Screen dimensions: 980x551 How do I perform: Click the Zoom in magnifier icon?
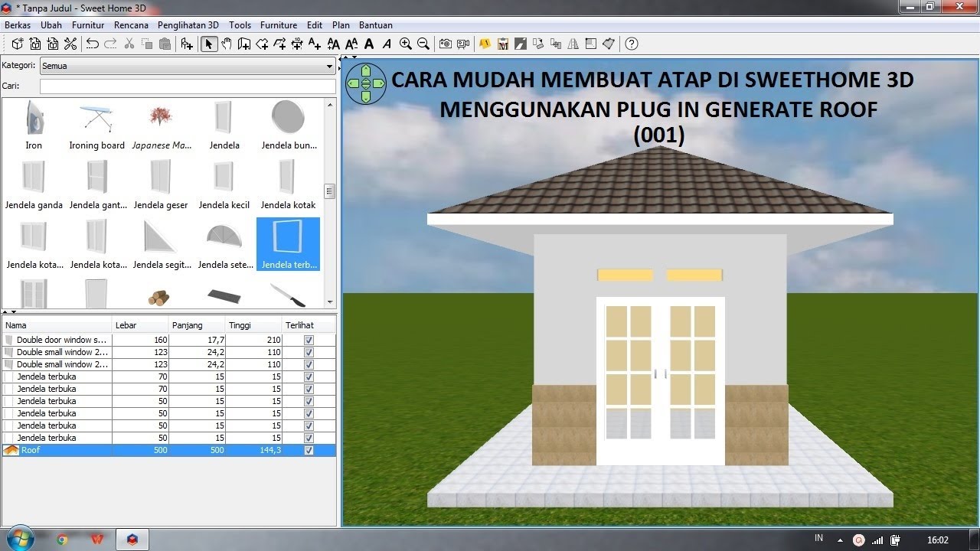406,44
